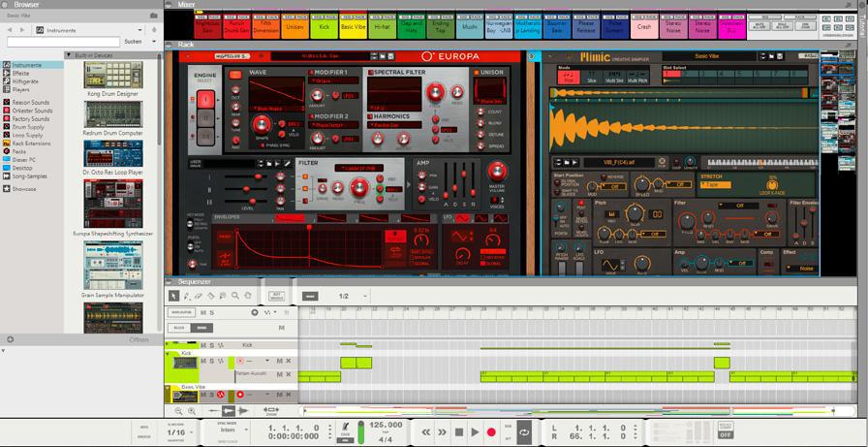Select the Crash mixer channel
This screenshot has width=868, height=447.
tap(644, 26)
